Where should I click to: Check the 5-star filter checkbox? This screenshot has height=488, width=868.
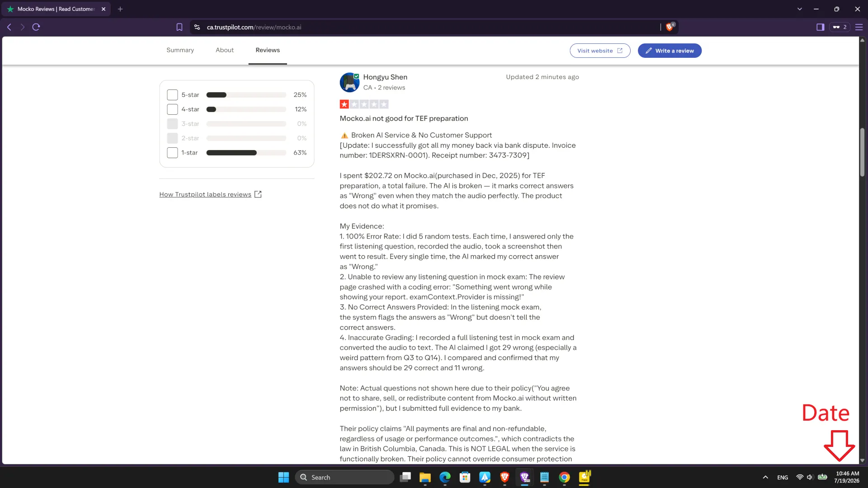(172, 95)
